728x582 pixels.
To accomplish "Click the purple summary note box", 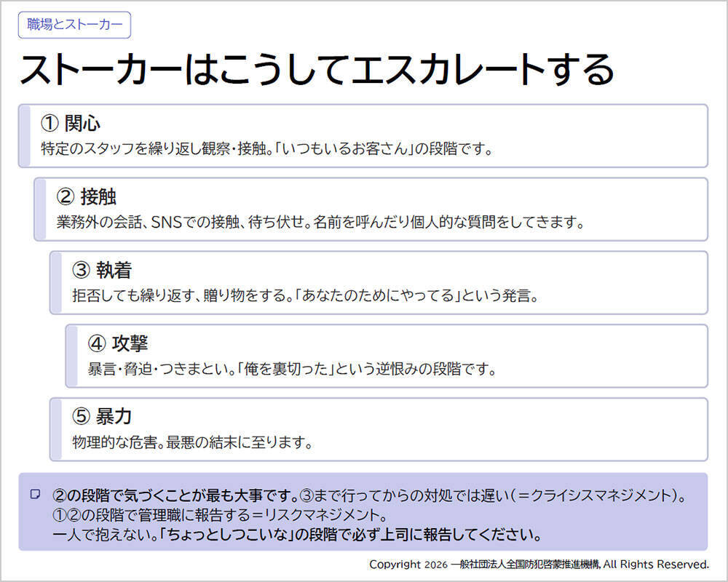I will pos(364,513).
